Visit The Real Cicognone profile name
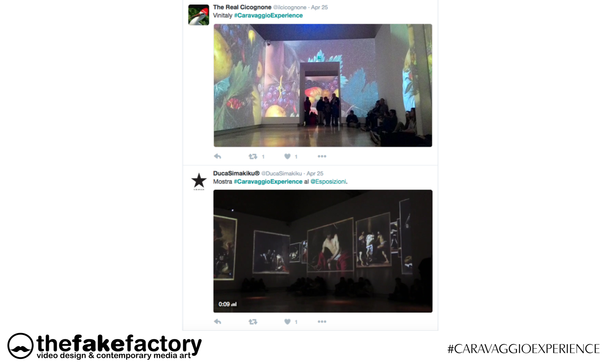 pos(242,7)
